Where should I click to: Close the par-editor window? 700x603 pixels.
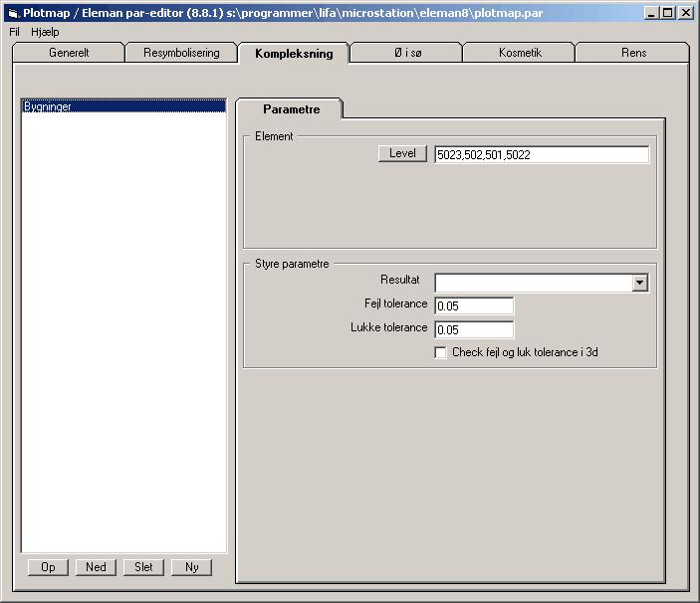[685, 13]
